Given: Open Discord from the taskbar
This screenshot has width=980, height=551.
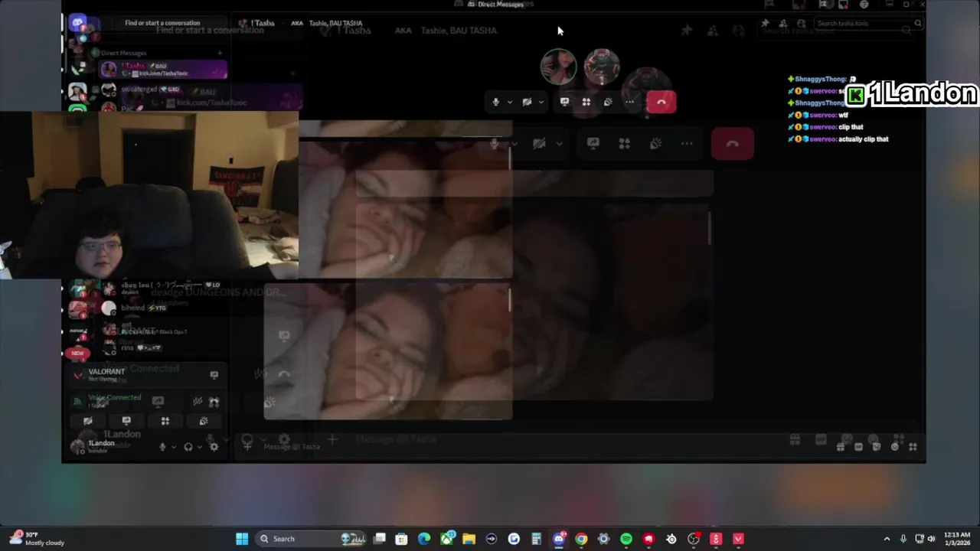Looking at the screenshot, I should (x=559, y=539).
